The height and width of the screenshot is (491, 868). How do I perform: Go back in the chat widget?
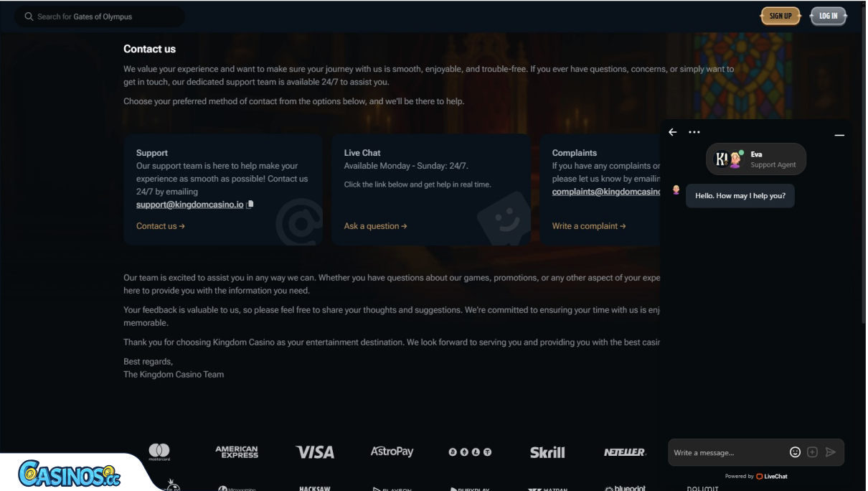[x=672, y=132]
